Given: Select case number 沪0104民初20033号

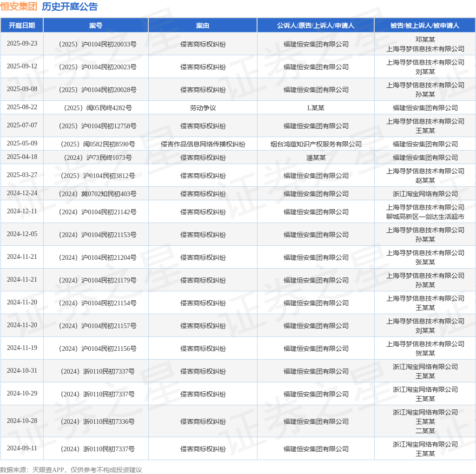Looking at the screenshot, I should click(x=98, y=44).
